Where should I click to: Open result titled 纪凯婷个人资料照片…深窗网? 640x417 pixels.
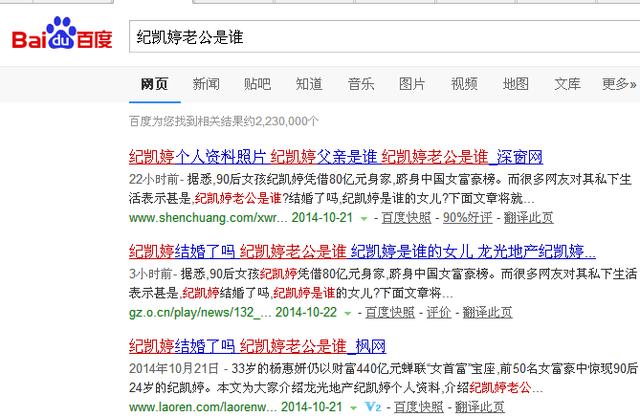[336, 157]
